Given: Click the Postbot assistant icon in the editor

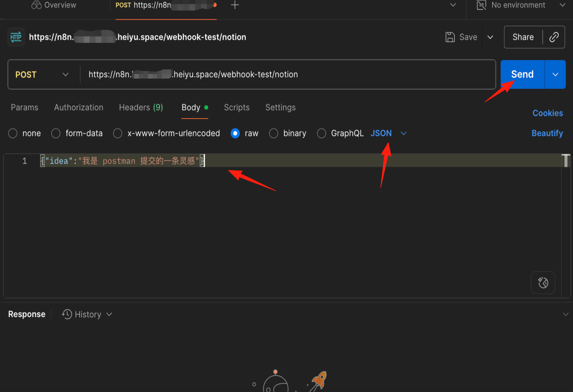Looking at the screenshot, I should [543, 283].
